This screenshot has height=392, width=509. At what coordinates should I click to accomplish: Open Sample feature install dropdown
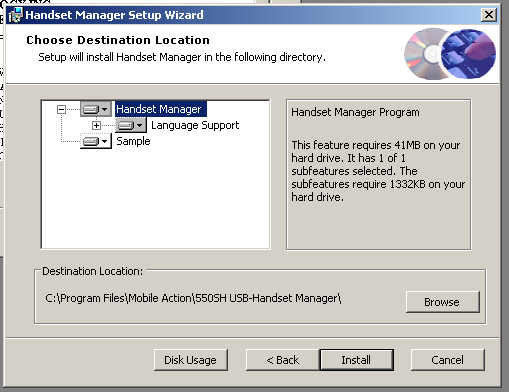[96, 141]
